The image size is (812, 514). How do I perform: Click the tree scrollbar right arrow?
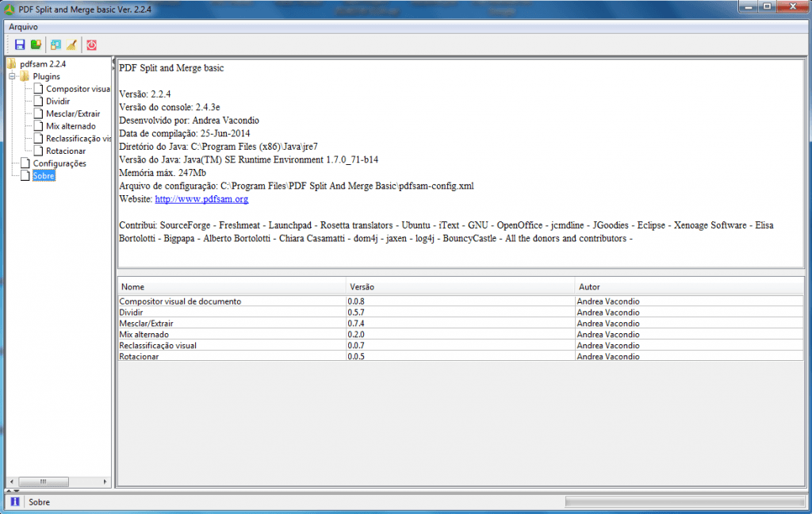pyautogui.click(x=105, y=481)
